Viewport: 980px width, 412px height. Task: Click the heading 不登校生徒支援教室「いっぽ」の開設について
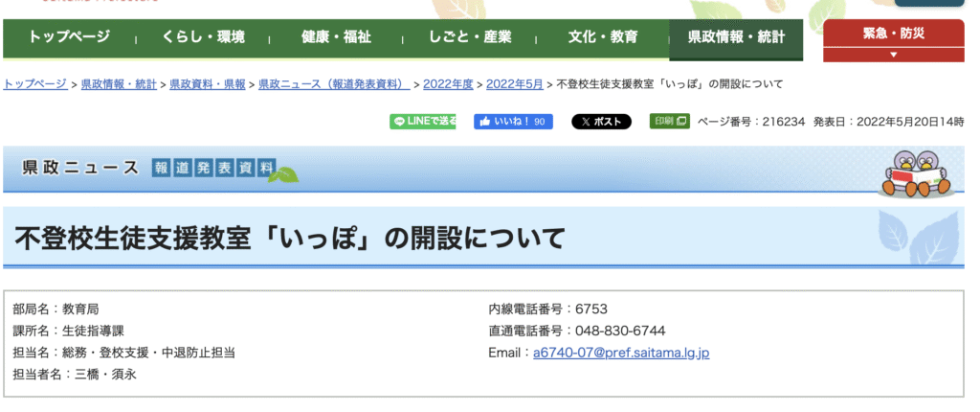(289, 239)
